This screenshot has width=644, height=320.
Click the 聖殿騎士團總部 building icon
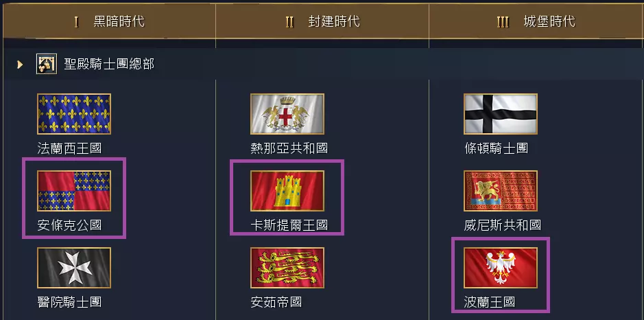[x=47, y=64]
